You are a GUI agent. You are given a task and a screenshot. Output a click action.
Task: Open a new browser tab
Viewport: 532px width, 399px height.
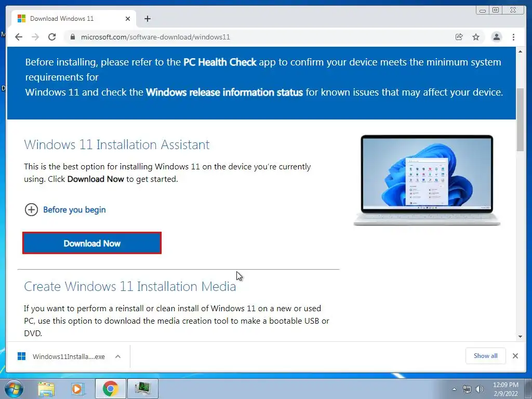(x=147, y=19)
